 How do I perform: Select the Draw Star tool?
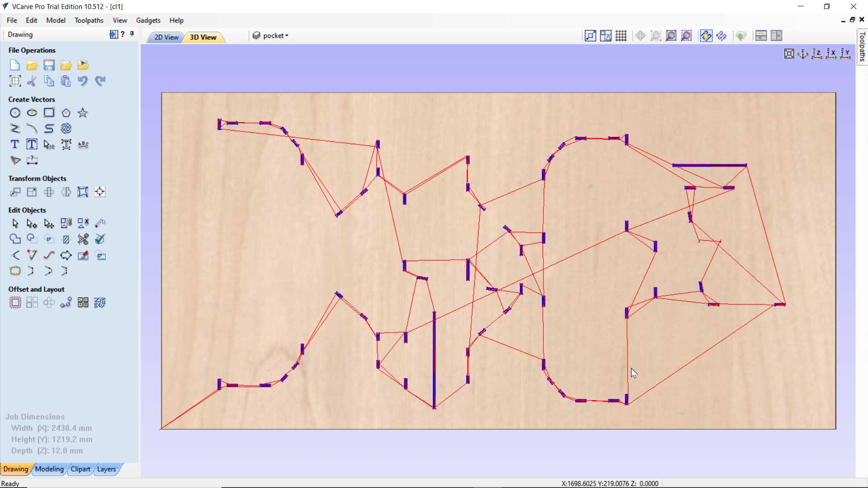[x=83, y=113]
